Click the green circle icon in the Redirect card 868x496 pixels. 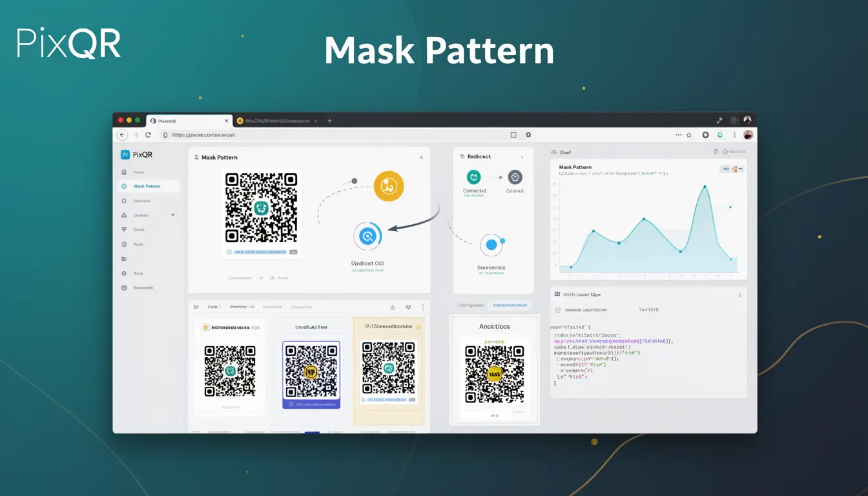click(x=473, y=177)
